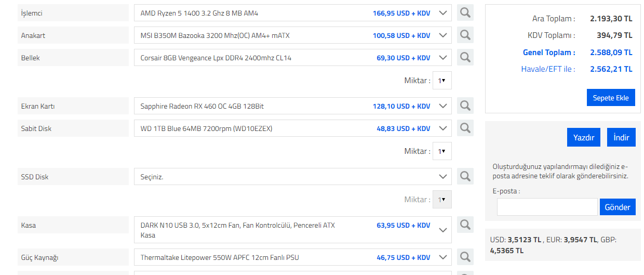Change the Miktar quantity under Bellek
Image resolution: width=644 pixels, height=275 pixels.
pos(442,81)
